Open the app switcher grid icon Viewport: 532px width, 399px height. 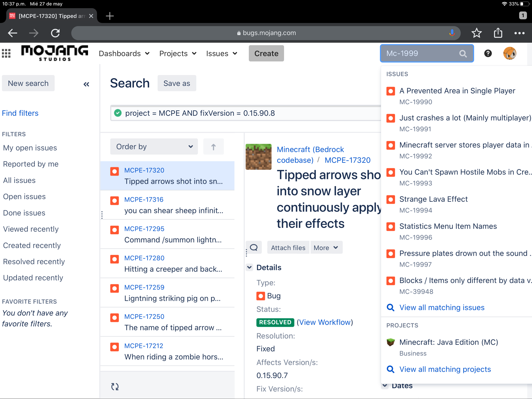(6, 53)
